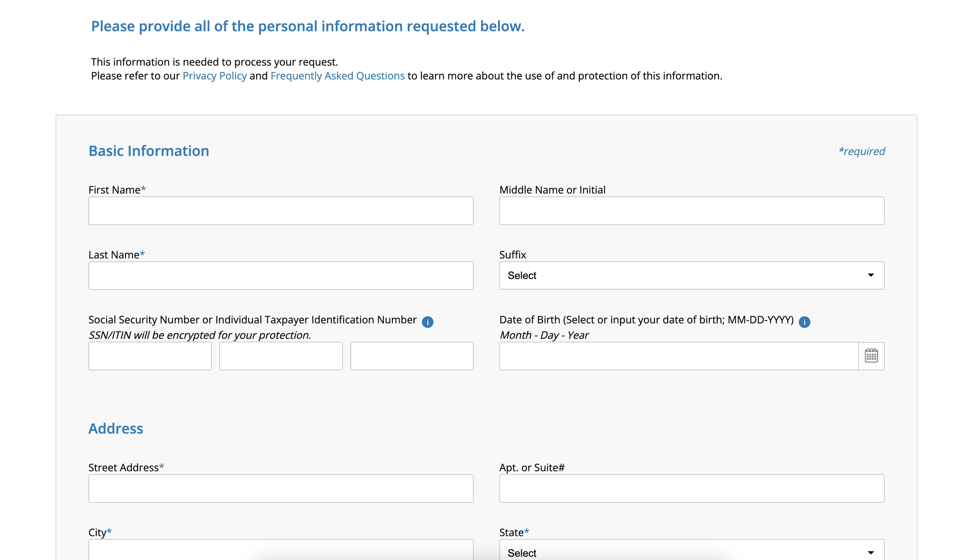This screenshot has width=966, height=560.
Task: Click the City input field
Action: [281, 550]
